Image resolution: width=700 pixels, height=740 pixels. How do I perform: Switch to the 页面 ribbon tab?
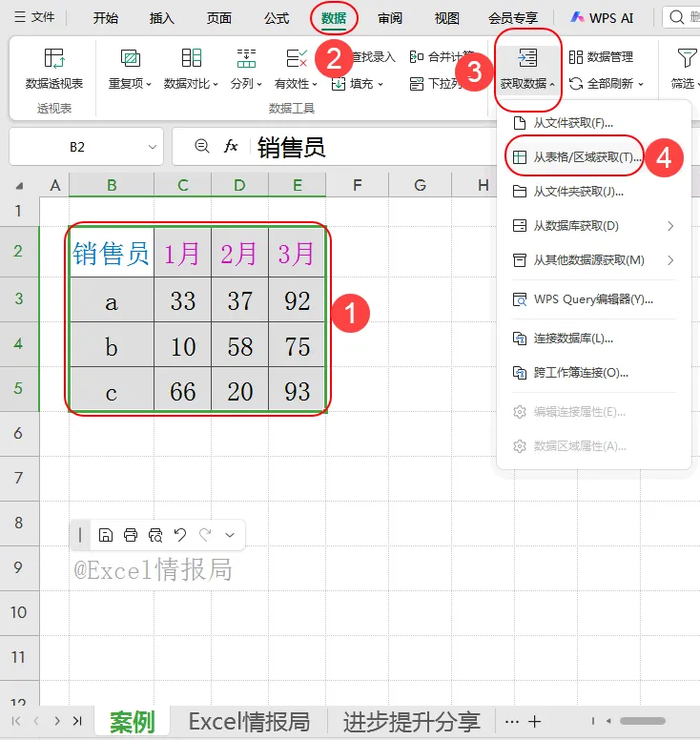click(219, 18)
